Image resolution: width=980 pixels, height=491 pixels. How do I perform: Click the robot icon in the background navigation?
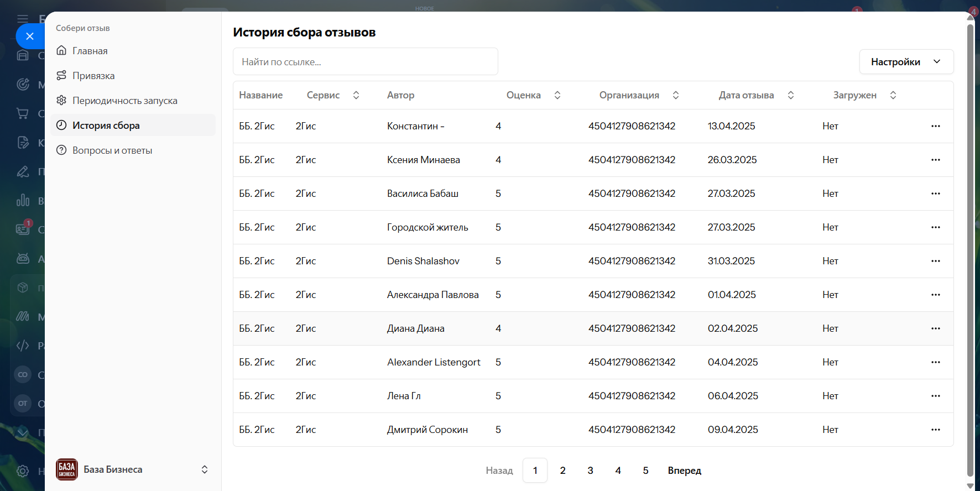click(23, 258)
